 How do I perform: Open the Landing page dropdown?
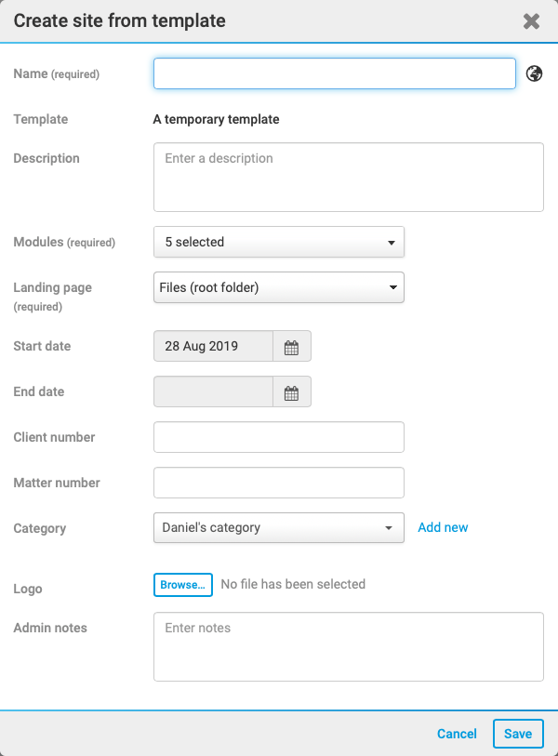point(279,287)
